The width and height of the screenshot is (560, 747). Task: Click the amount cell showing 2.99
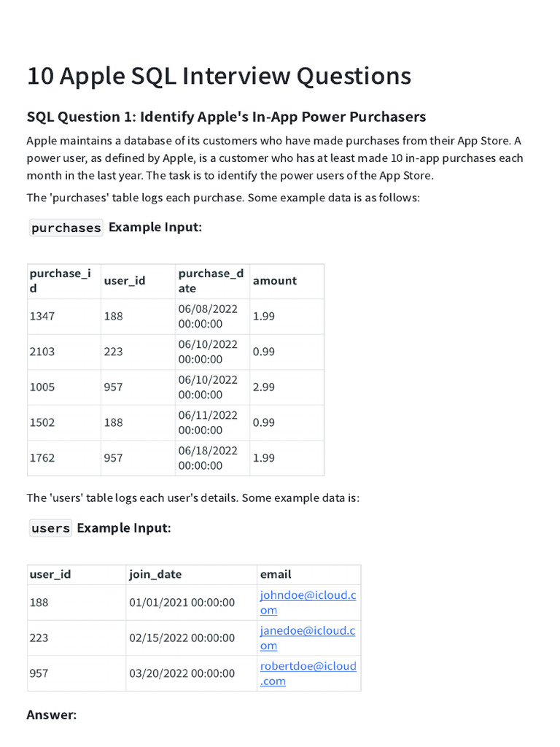click(264, 387)
